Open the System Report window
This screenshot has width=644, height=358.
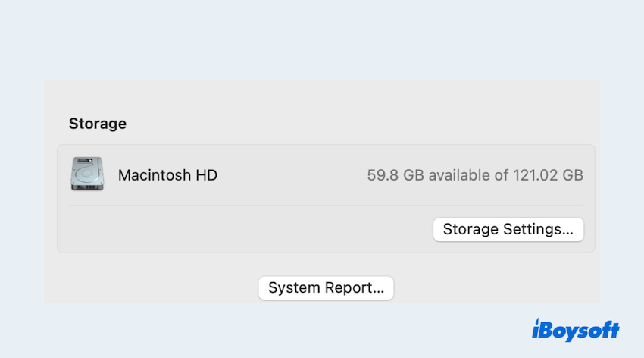(326, 288)
